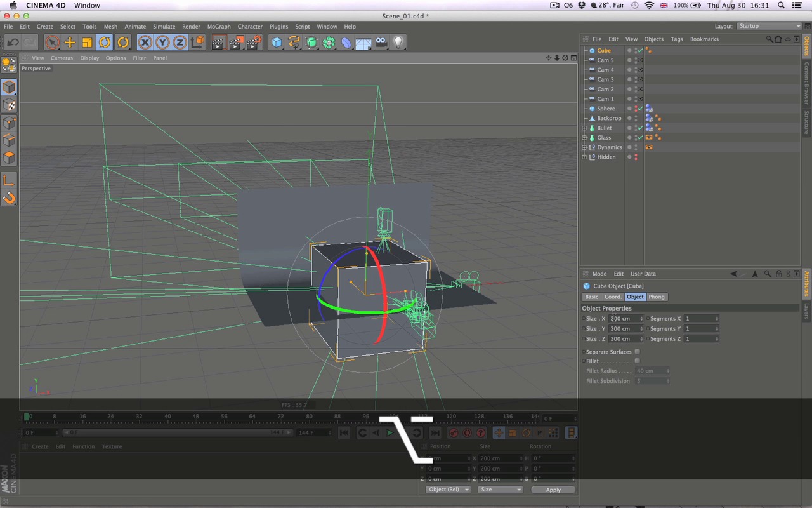This screenshot has height=508, width=812.
Task: Click the Apply button
Action: (x=553, y=490)
